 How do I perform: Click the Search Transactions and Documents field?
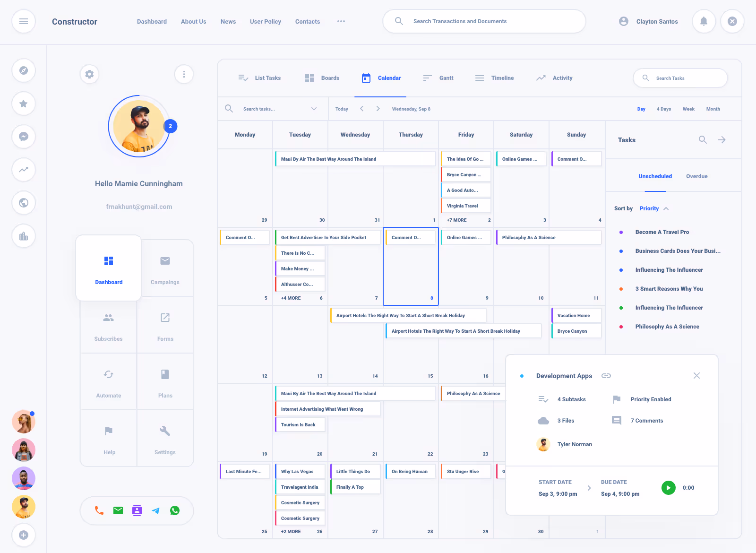484,21
